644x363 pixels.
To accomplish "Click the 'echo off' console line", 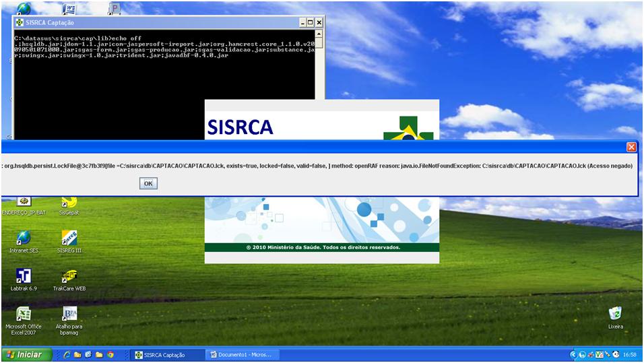I will (x=77, y=38).
